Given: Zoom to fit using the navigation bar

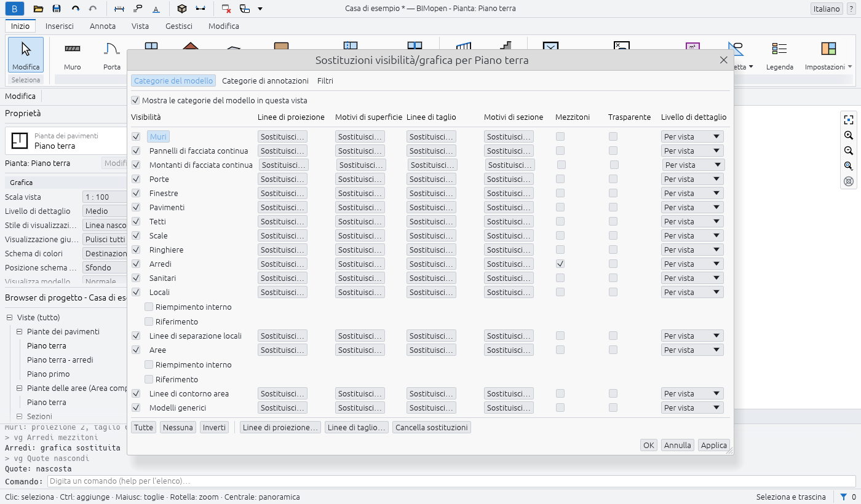Looking at the screenshot, I should click(x=849, y=120).
